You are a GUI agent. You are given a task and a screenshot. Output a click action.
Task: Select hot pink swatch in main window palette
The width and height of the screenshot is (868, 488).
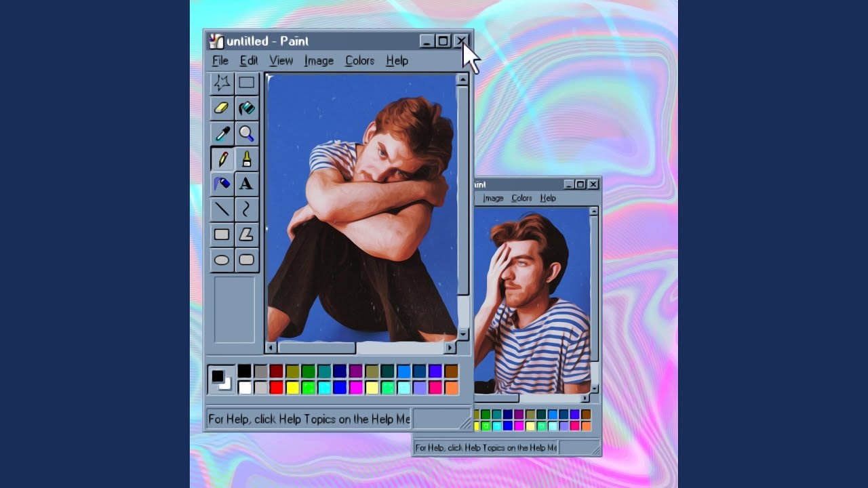click(x=435, y=388)
